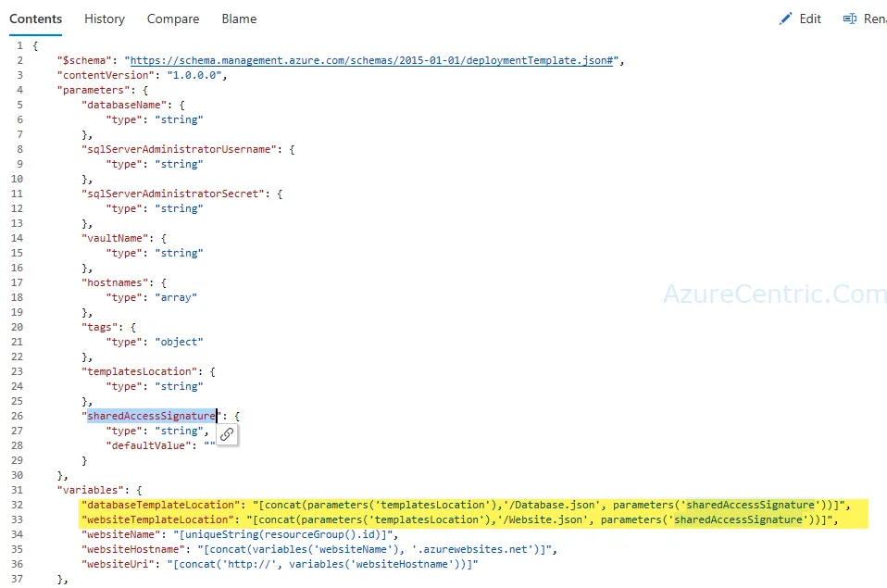Viewport: 887px width, 588px height.
Task: Click the "parameters" section key
Action: click(x=94, y=90)
